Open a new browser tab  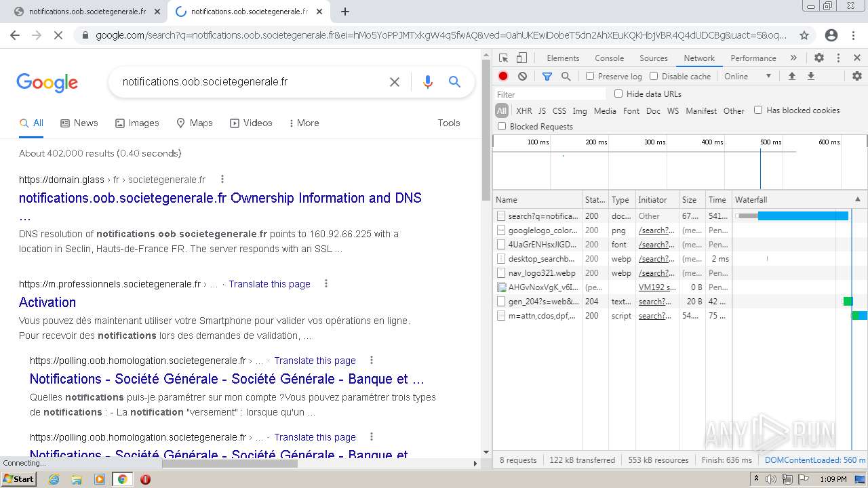[x=345, y=12]
